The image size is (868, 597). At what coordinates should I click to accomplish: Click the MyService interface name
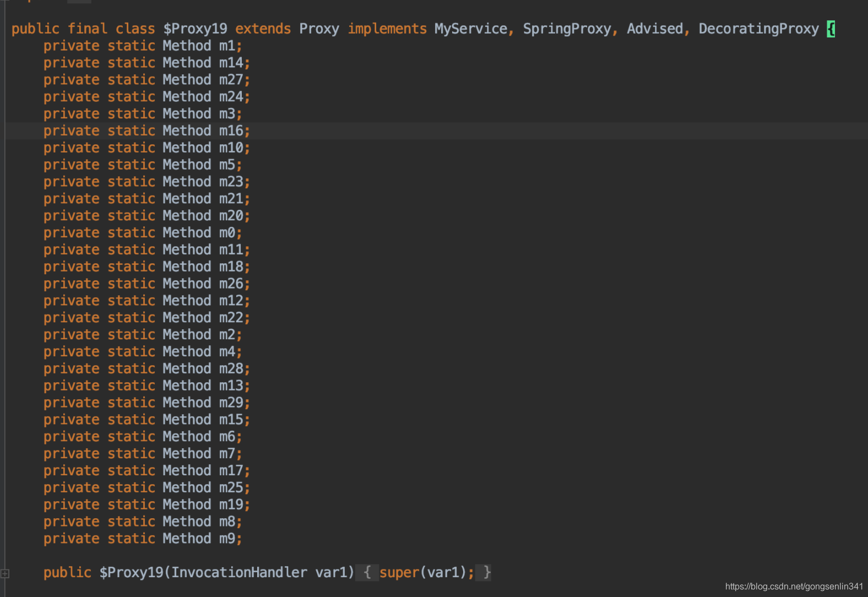coord(471,29)
